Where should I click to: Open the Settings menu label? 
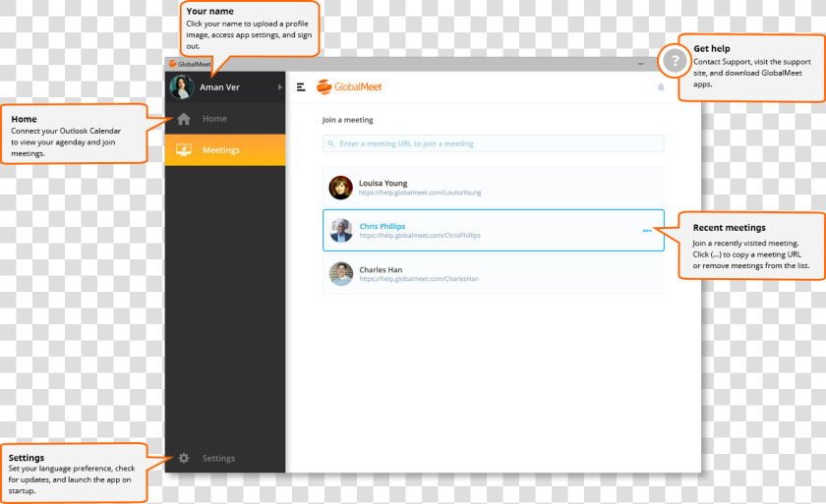218,458
